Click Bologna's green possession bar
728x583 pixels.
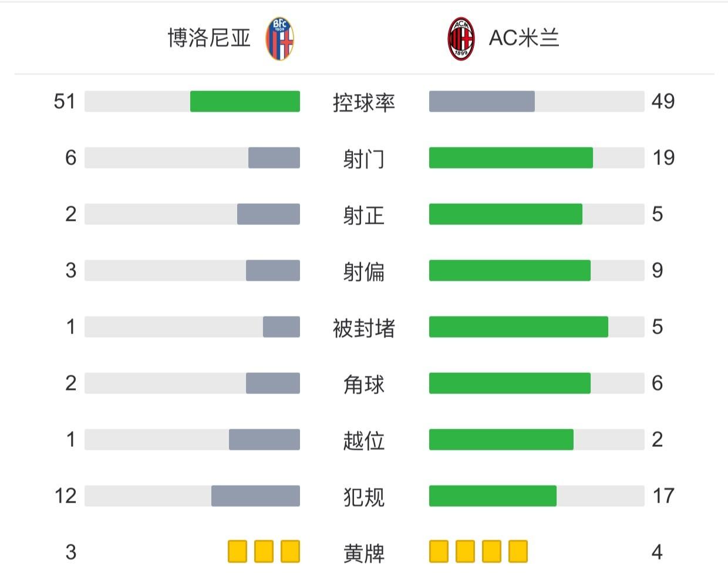coord(245,102)
